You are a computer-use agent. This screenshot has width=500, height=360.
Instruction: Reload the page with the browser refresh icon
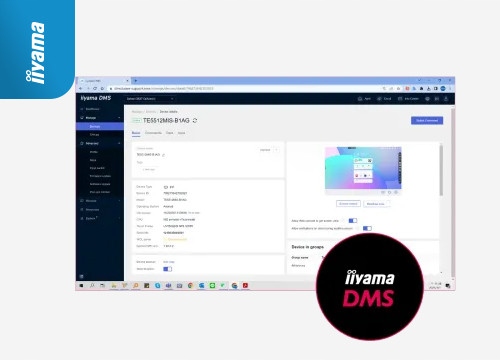click(x=95, y=89)
